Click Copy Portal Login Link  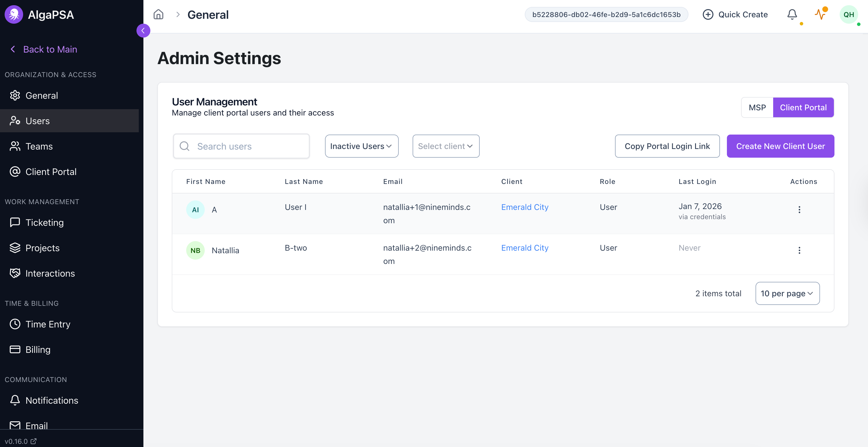(x=667, y=146)
